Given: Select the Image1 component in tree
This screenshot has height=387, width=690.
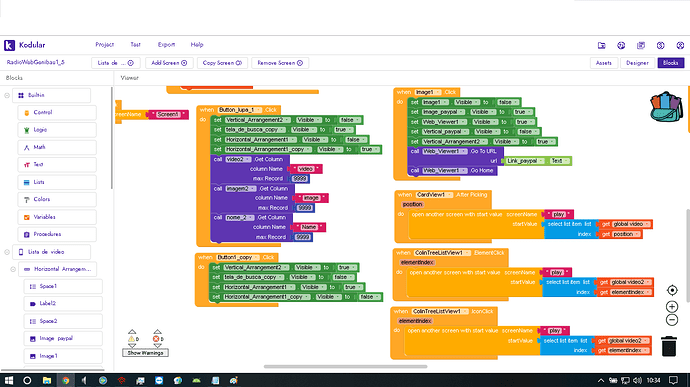Looking at the screenshot, I should (x=63, y=356).
